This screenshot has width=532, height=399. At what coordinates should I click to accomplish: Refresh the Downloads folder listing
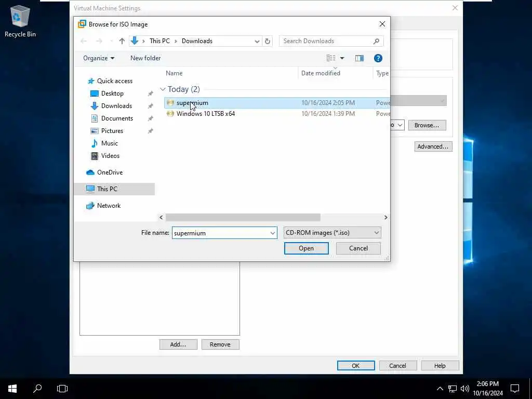[x=268, y=41]
